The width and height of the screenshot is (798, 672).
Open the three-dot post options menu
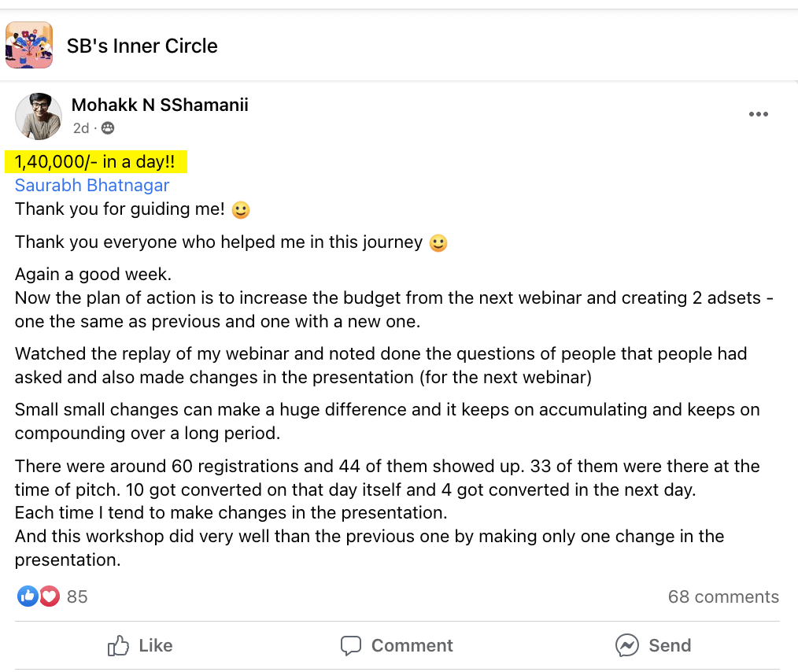pyautogui.click(x=758, y=115)
